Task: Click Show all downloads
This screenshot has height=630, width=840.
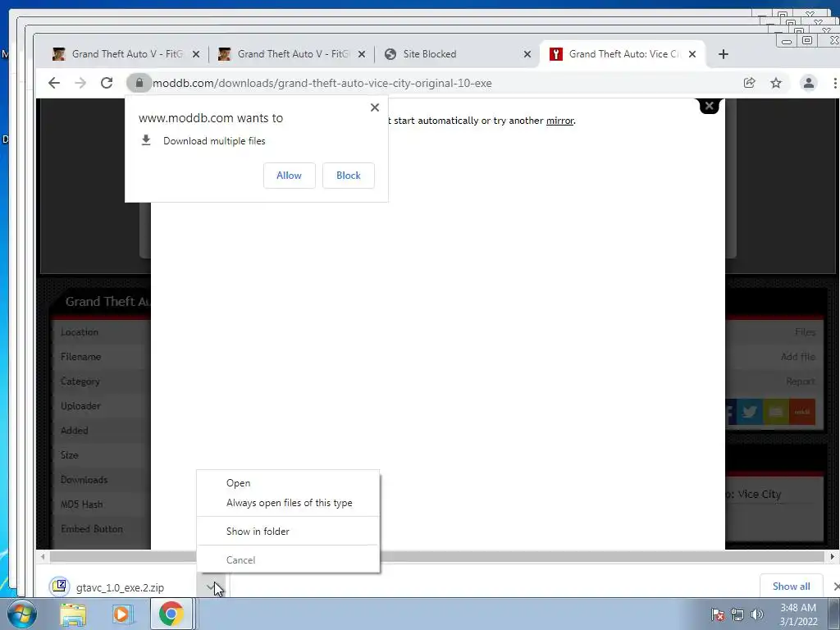Action: [x=792, y=587]
